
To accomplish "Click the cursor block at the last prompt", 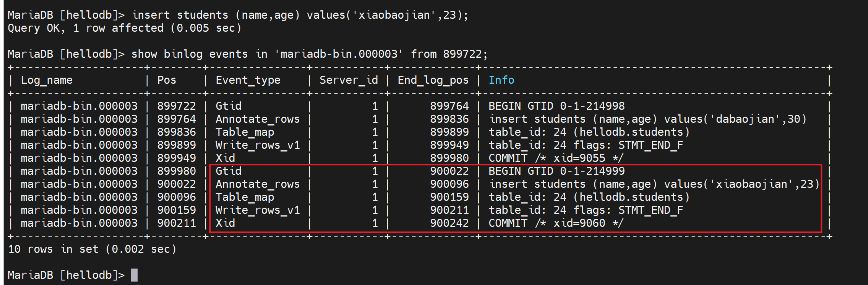I will click(134, 275).
